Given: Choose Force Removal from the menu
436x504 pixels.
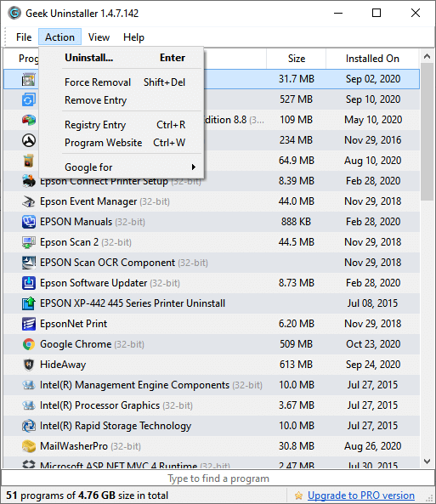Looking at the screenshot, I should 122,82.
